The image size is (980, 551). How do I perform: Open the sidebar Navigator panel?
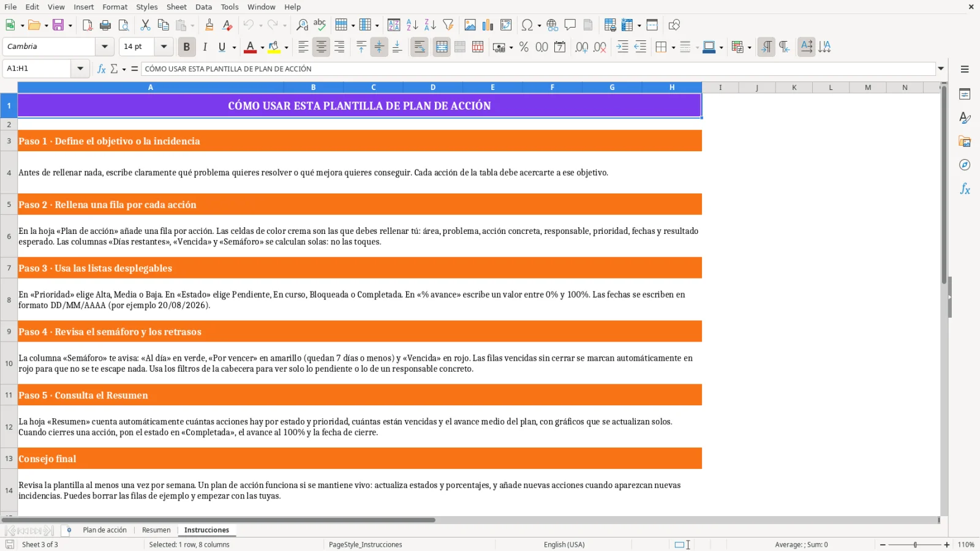(965, 165)
